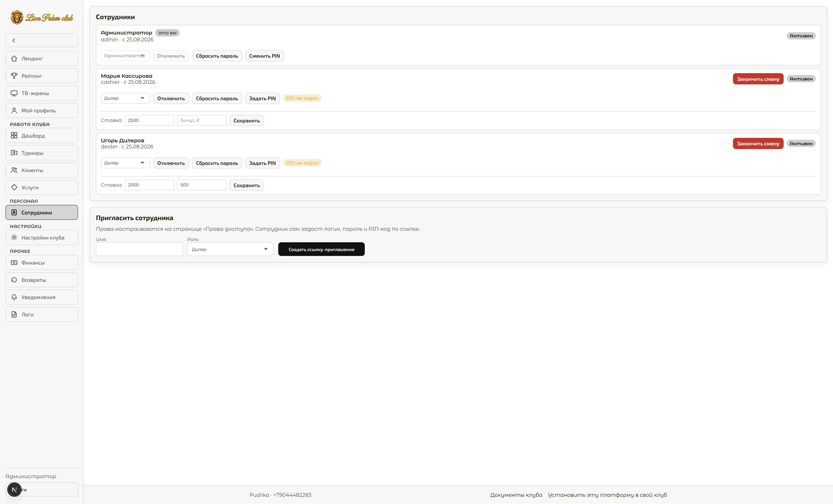Image resolution: width=833 pixels, height=504 pixels.
Task: Click the Лендинг home icon
Action: (x=14, y=58)
